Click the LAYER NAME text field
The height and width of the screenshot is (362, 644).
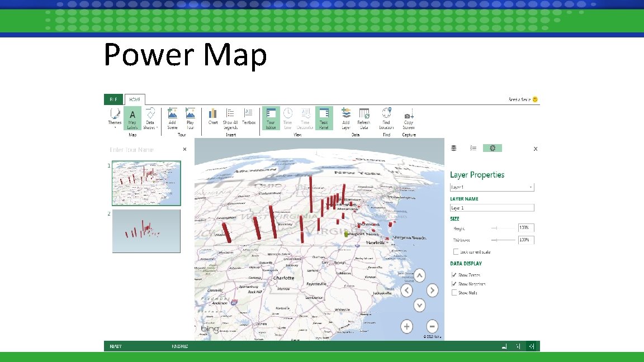point(492,208)
